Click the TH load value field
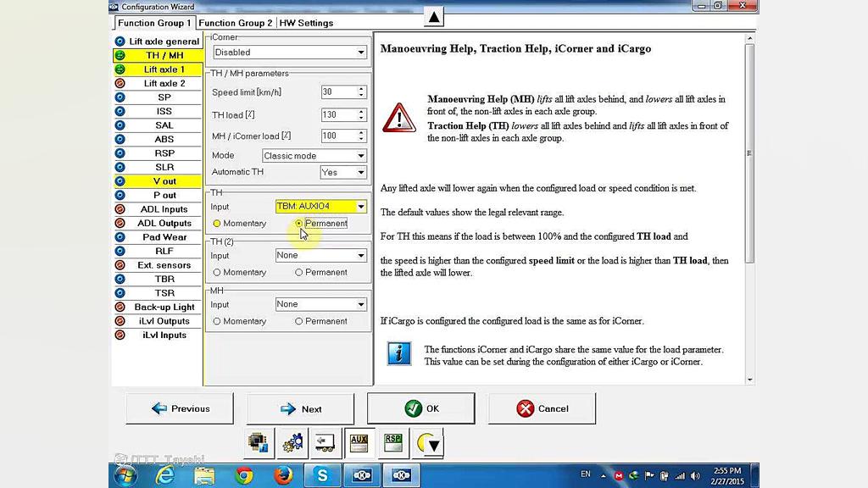Screen dimensions: 868x488 pos(338,114)
